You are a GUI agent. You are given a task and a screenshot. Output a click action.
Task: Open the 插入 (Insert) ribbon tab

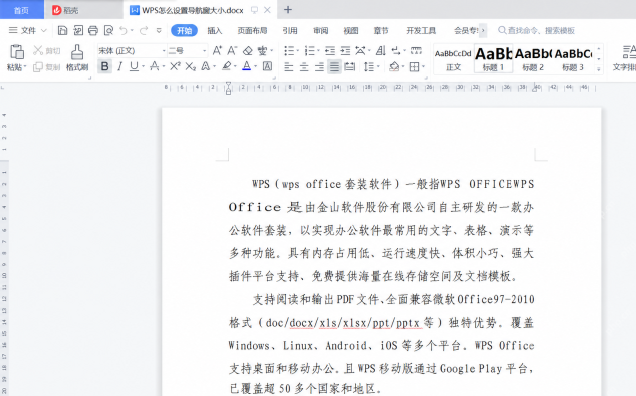(x=215, y=30)
